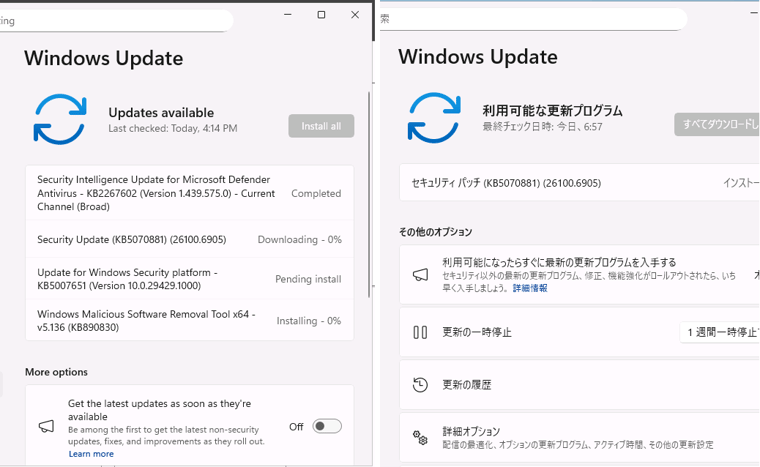Click the sync arrows icon in English window
Viewport: 760px width, 467px height.
pos(60,119)
